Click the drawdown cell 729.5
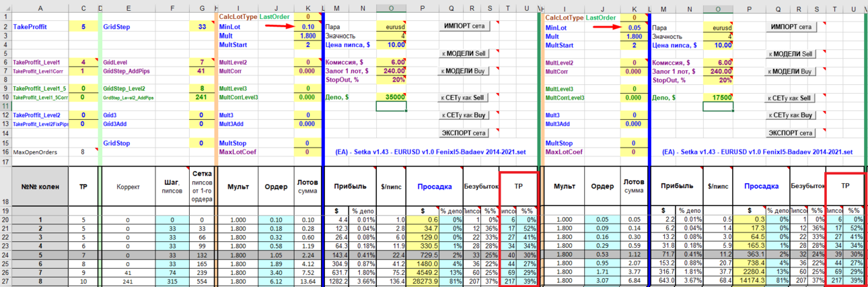This screenshot has width=868, height=287. point(423,255)
